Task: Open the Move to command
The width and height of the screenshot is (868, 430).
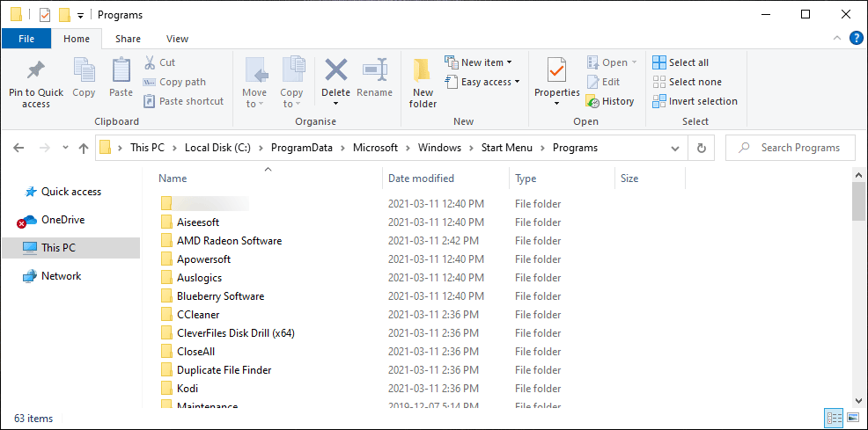Action: tap(254, 83)
